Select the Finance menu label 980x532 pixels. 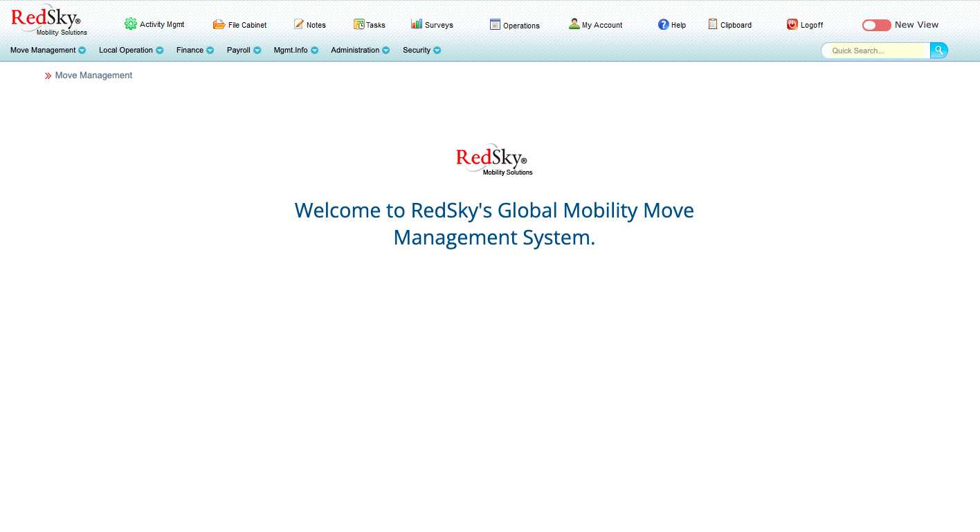[190, 51]
